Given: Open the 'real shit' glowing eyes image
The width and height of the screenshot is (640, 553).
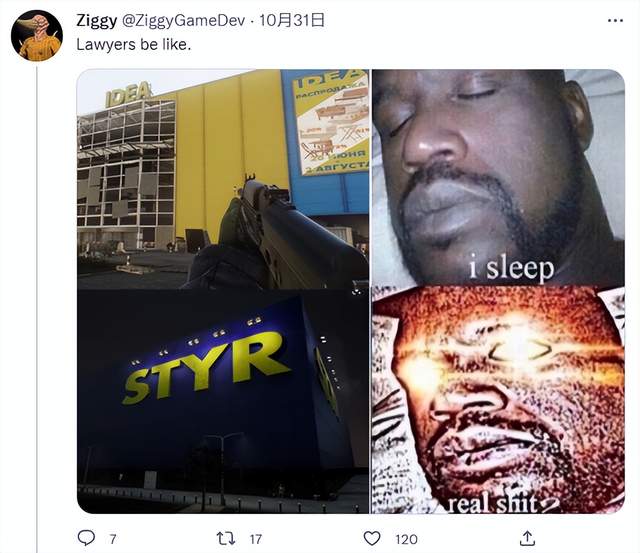Looking at the screenshot, I should (x=498, y=400).
